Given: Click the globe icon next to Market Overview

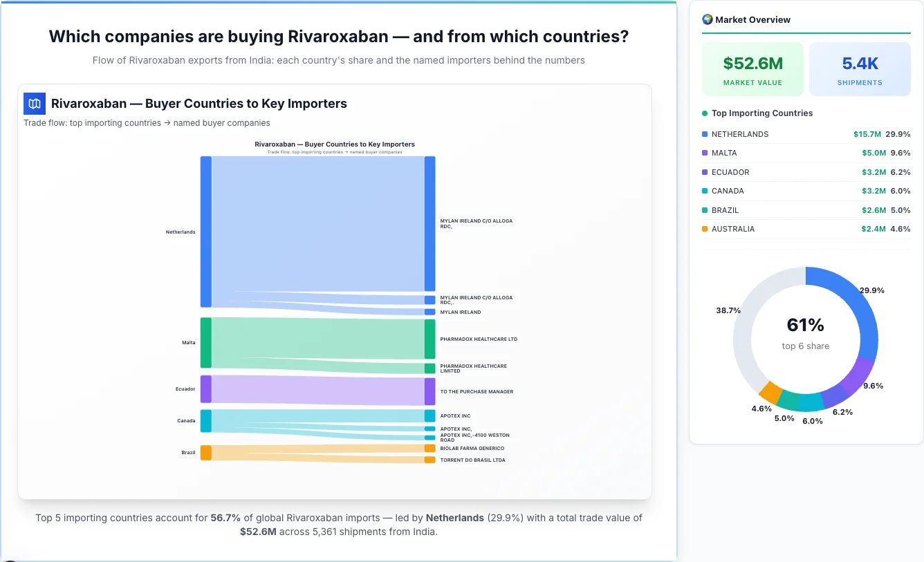Looking at the screenshot, I should (x=707, y=19).
